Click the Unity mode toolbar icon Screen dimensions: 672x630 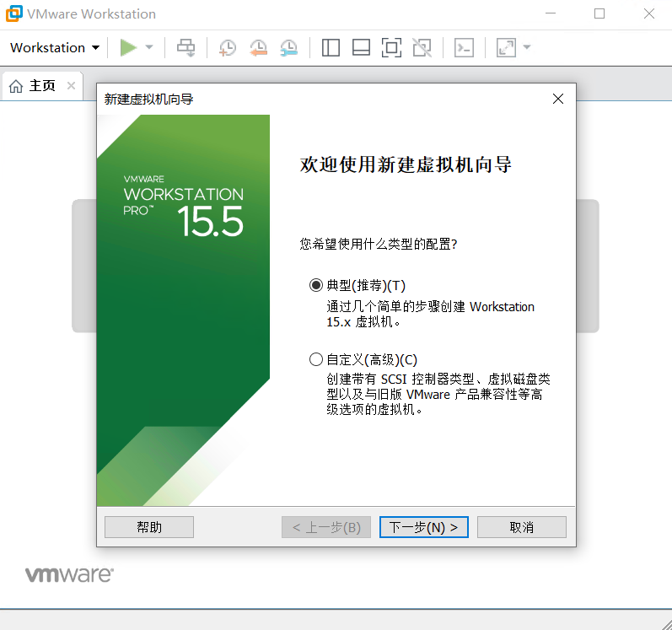(422, 47)
